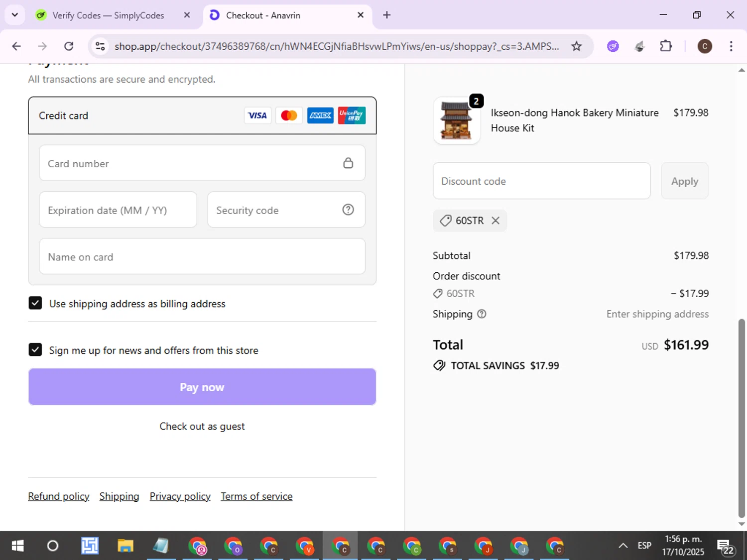Image resolution: width=747 pixels, height=560 pixels.
Task: Click the Visa card logo
Action: click(257, 115)
